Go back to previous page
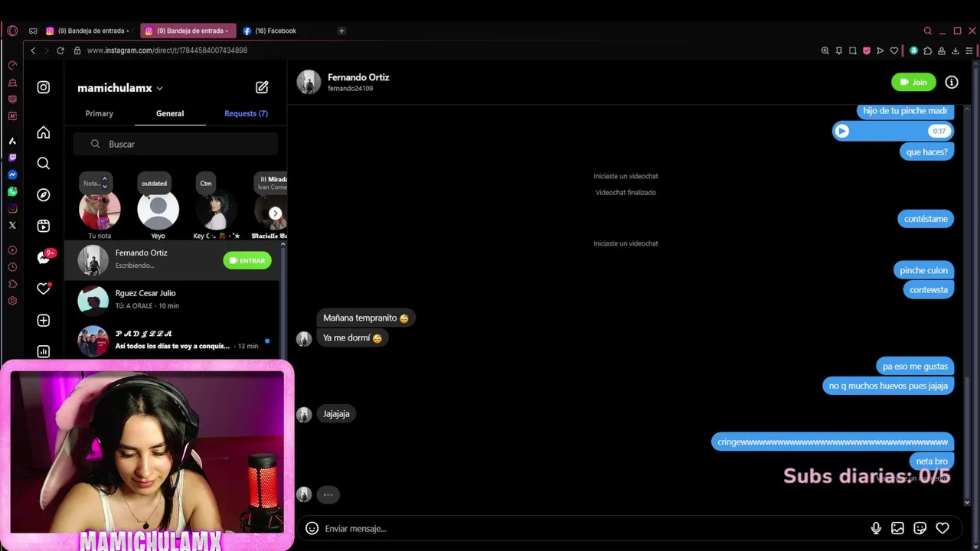Image resolution: width=980 pixels, height=551 pixels. 33,51
